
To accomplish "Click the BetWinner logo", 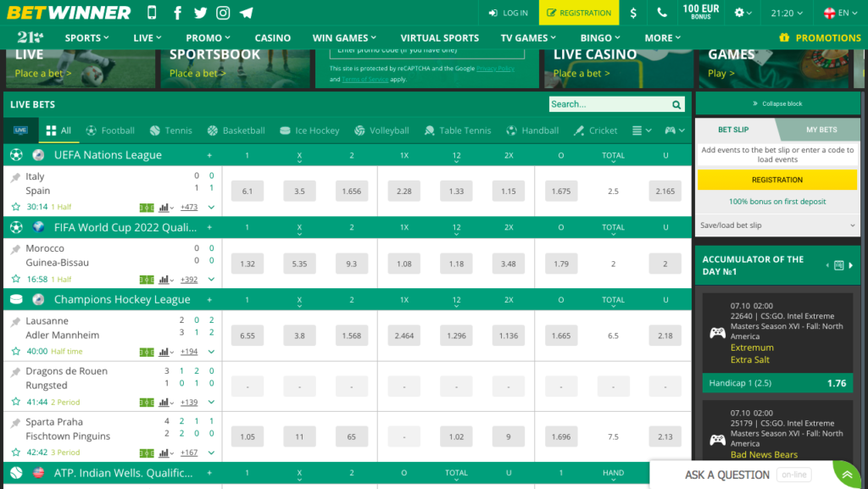I will point(69,12).
